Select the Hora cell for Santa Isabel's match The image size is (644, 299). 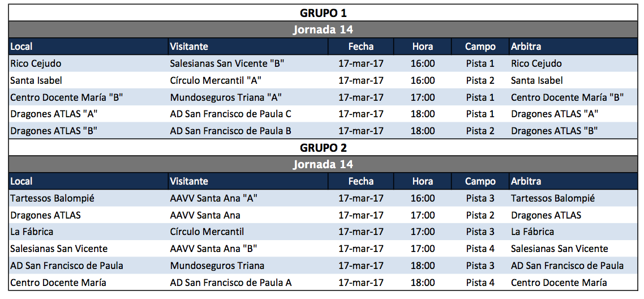423,80
